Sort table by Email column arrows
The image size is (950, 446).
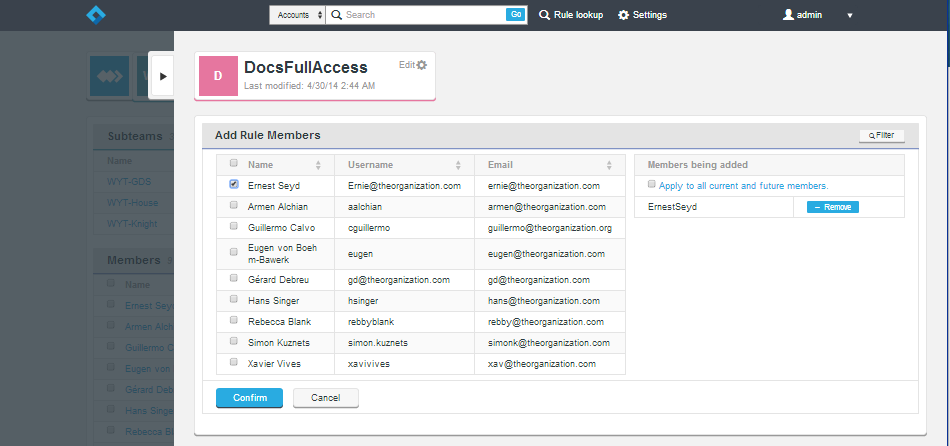click(610, 165)
